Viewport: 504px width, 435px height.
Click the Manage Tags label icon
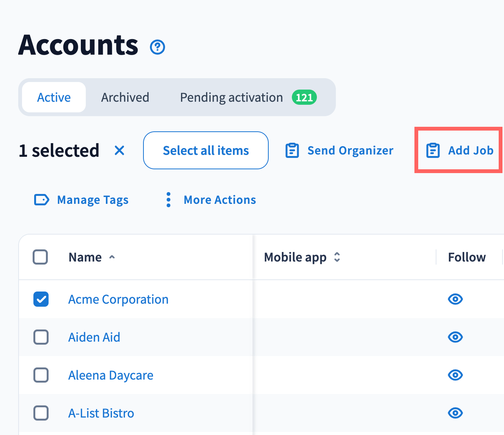(42, 200)
